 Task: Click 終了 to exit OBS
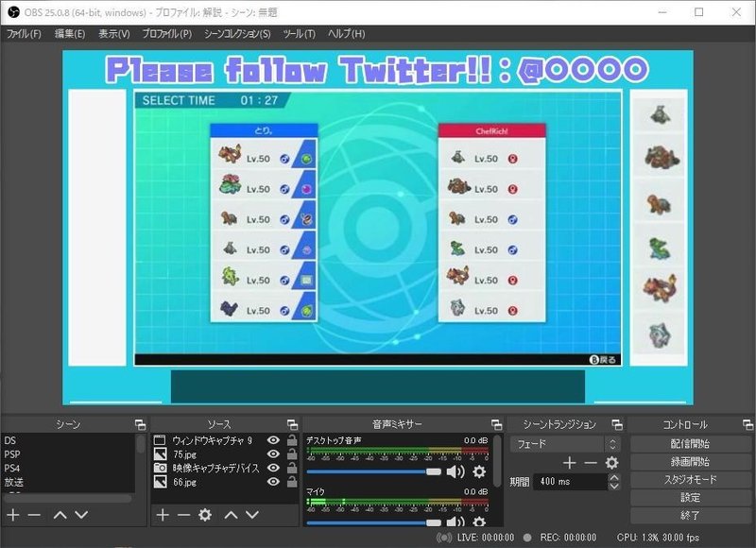(691, 515)
